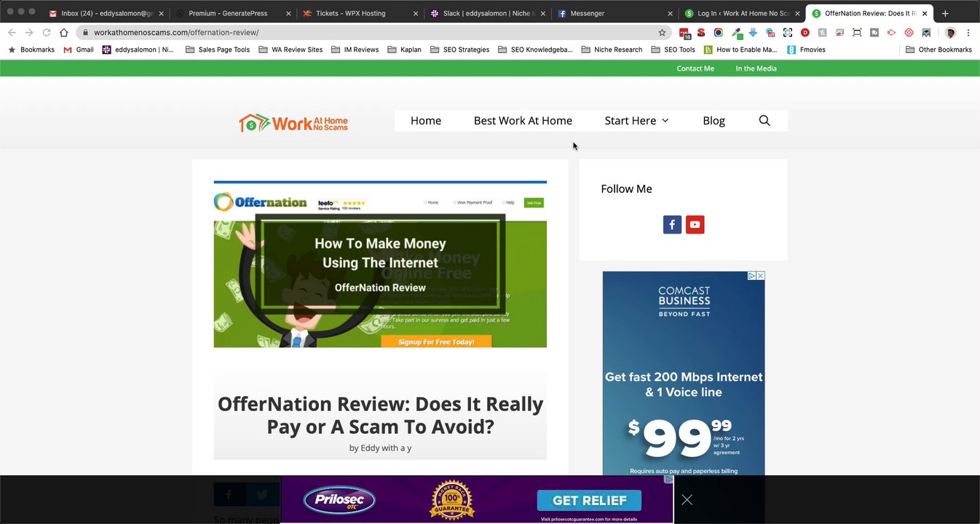Click the red S SEO extension icon

click(x=701, y=33)
